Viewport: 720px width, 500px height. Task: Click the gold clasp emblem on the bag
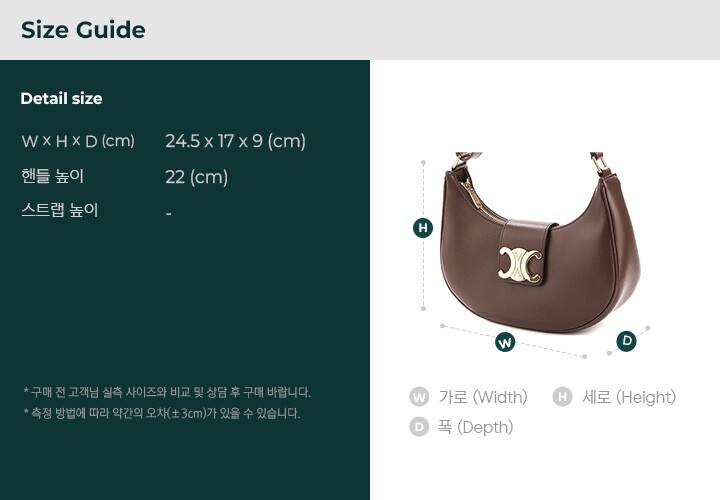(520, 264)
